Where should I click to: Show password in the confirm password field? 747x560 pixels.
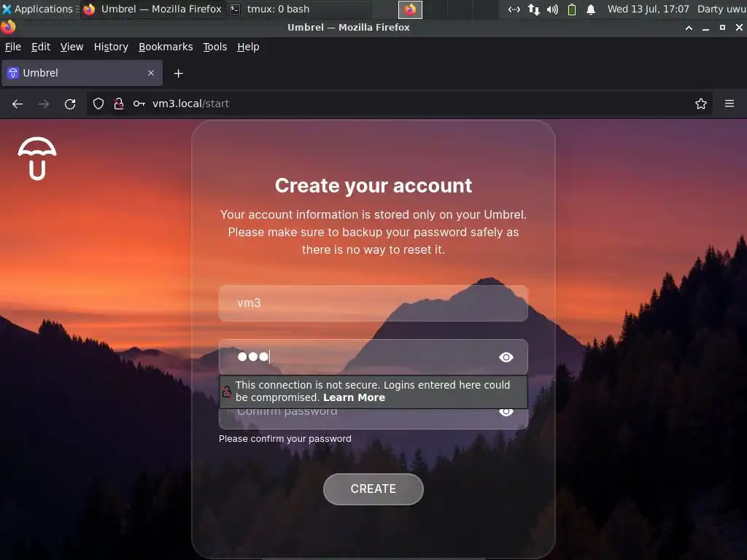506,412
